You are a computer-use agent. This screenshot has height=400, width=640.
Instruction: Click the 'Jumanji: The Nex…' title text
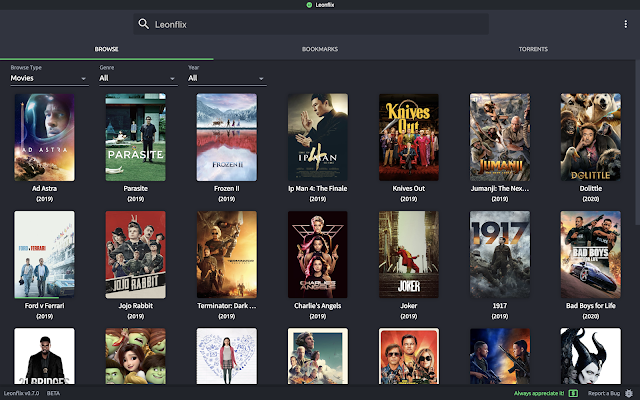click(x=500, y=189)
